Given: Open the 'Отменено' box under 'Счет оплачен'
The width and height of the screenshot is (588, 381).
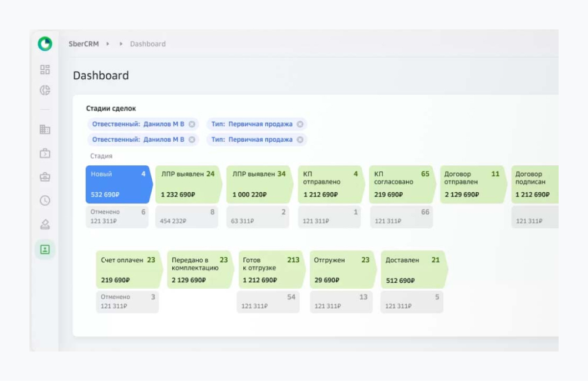Looking at the screenshot, I should [x=127, y=302].
